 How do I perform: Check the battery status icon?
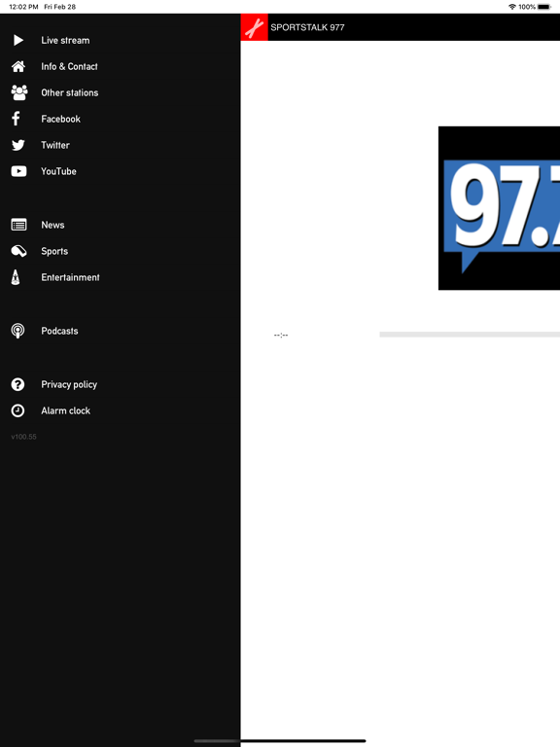click(544, 7)
